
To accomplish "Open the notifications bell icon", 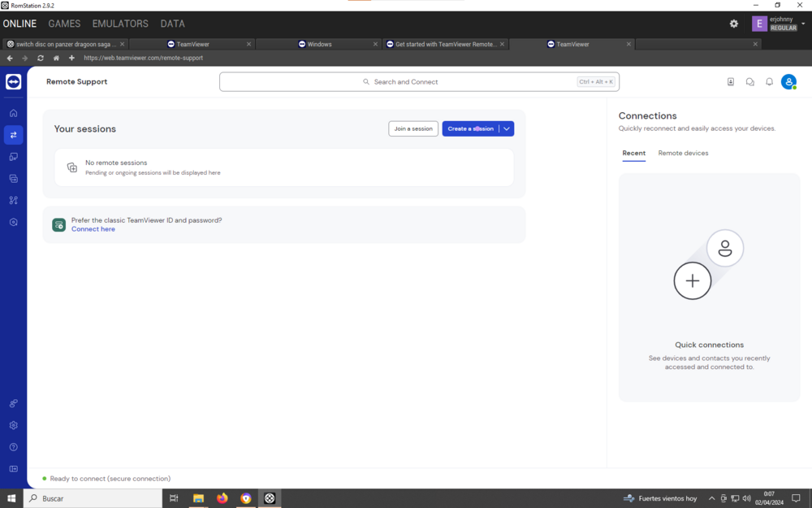I will 769,82.
